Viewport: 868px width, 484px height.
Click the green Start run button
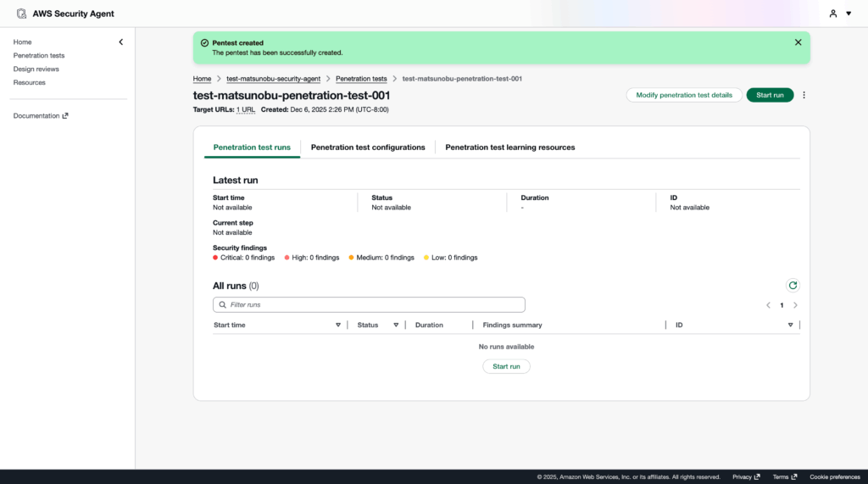[x=770, y=95]
